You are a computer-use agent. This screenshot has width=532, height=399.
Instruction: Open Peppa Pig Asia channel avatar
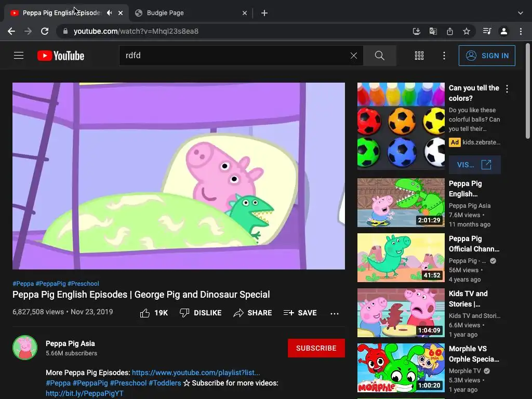click(x=25, y=348)
